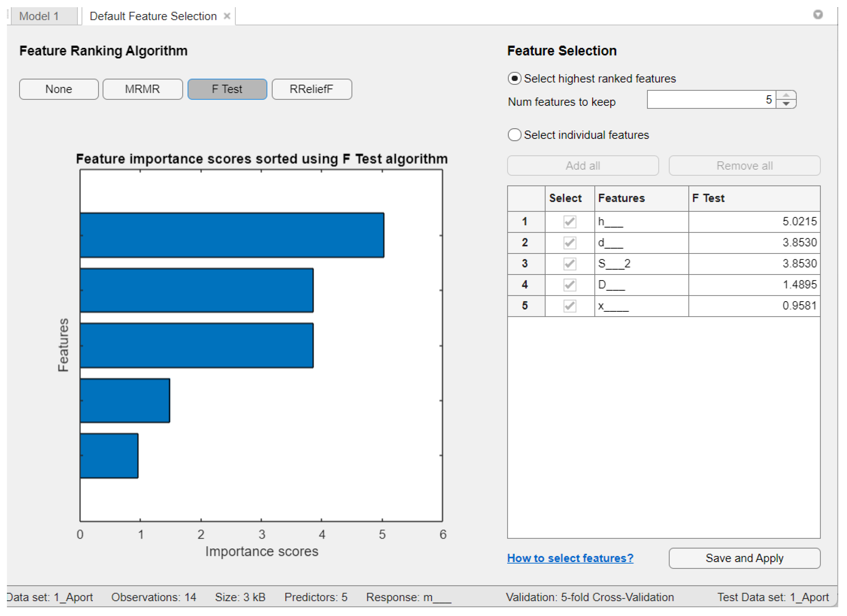Choose Select individual features option

point(514,135)
